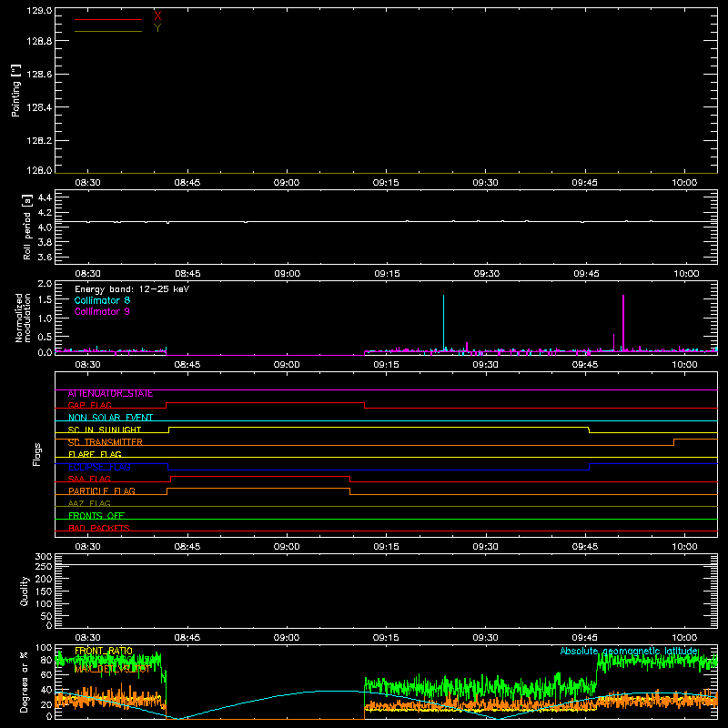Select the Collimator 8 legend entry
728x728 pixels.
coord(102,300)
